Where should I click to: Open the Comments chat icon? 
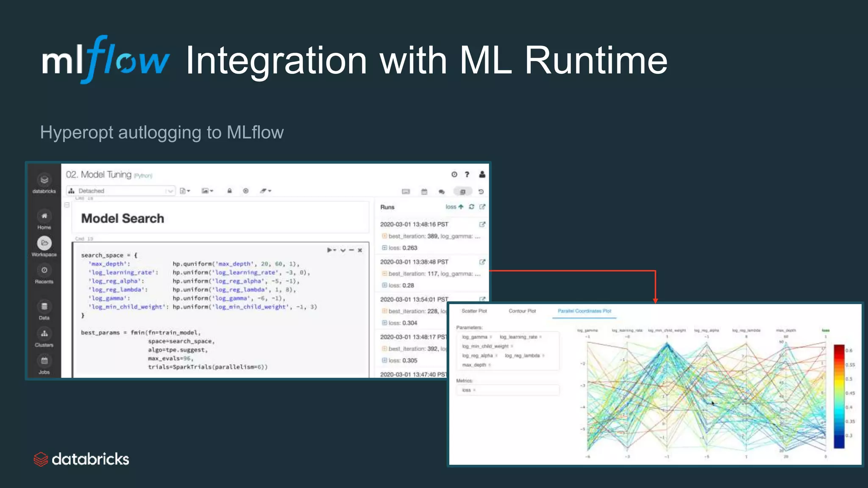click(442, 192)
